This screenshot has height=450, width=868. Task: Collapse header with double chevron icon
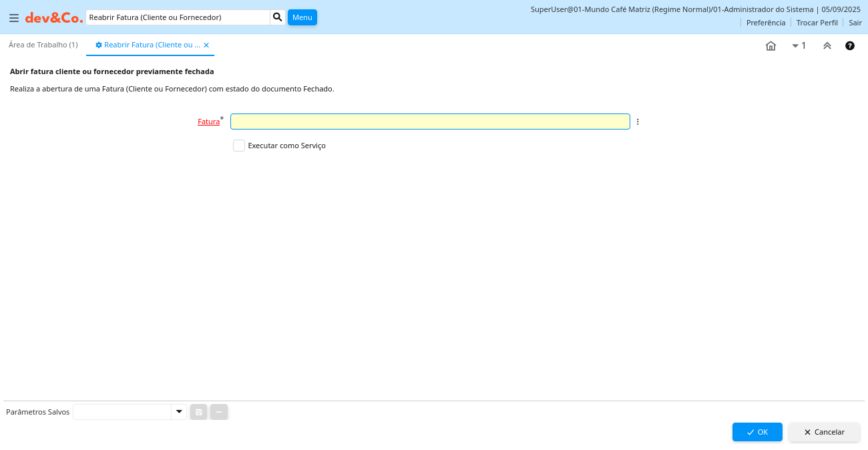click(827, 46)
